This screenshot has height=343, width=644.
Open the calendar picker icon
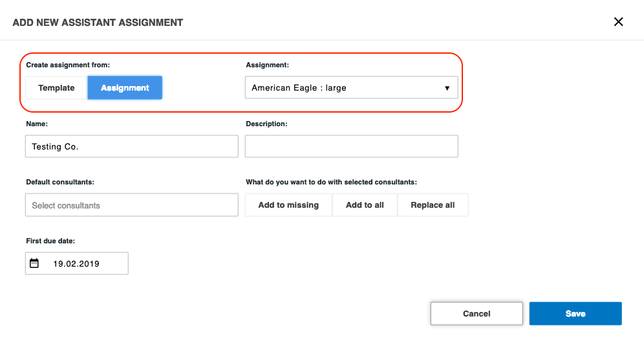click(34, 263)
